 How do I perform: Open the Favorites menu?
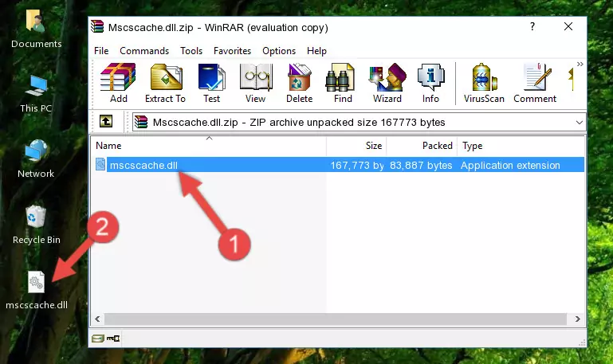[232, 51]
